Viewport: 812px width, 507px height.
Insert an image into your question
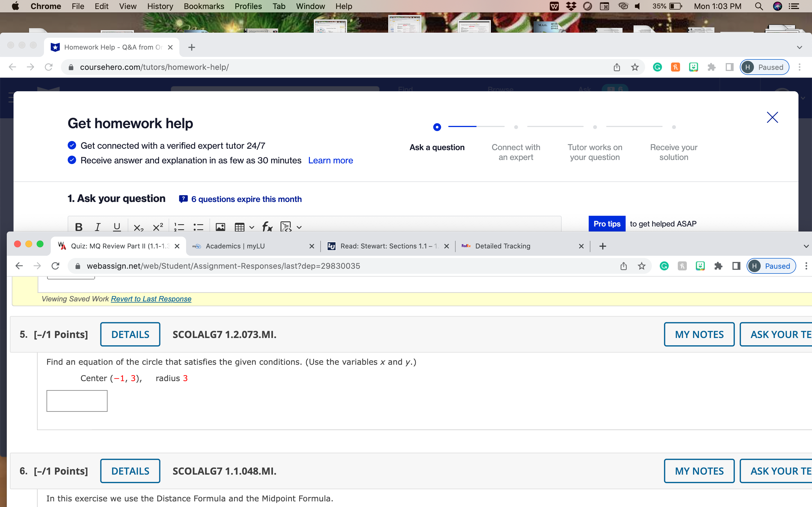tap(220, 227)
